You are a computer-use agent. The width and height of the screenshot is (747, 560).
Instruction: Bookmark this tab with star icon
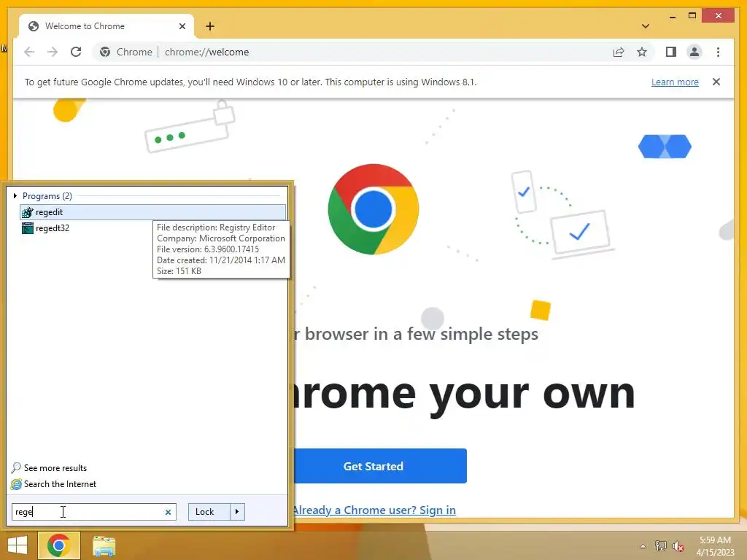642,52
